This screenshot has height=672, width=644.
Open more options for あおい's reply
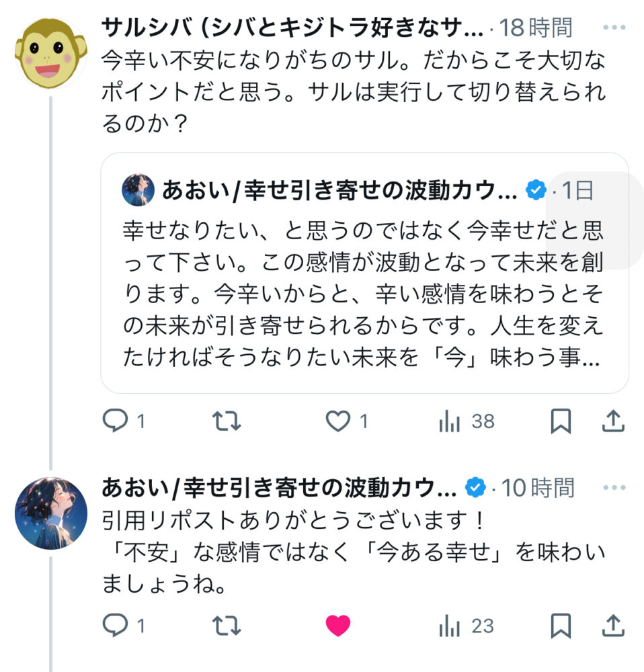[x=614, y=488]
